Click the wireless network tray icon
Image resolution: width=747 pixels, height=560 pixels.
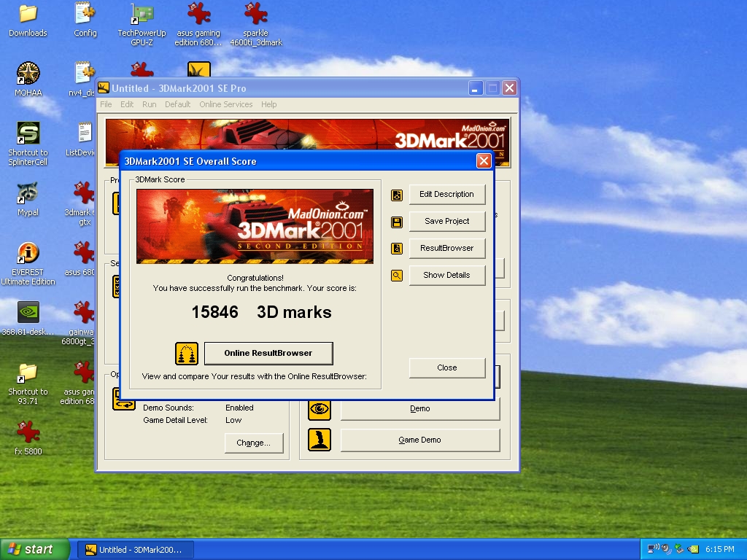[x=653, y=549]
